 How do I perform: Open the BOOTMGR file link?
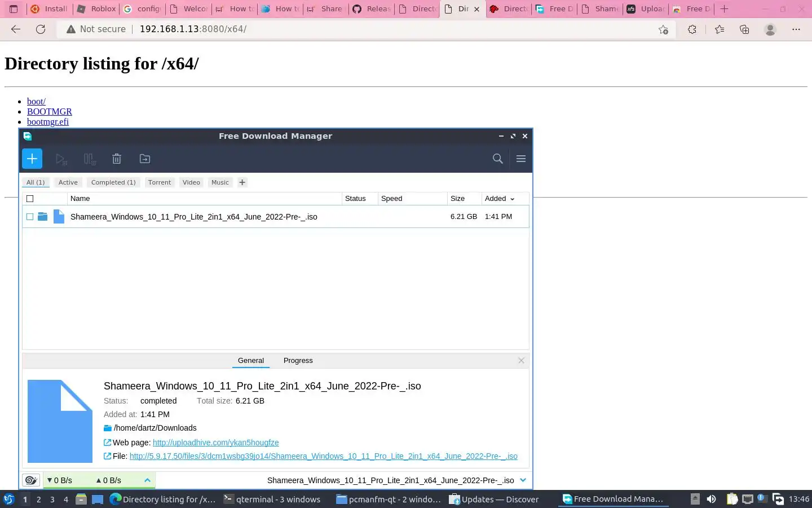click(x=50, y=112)
